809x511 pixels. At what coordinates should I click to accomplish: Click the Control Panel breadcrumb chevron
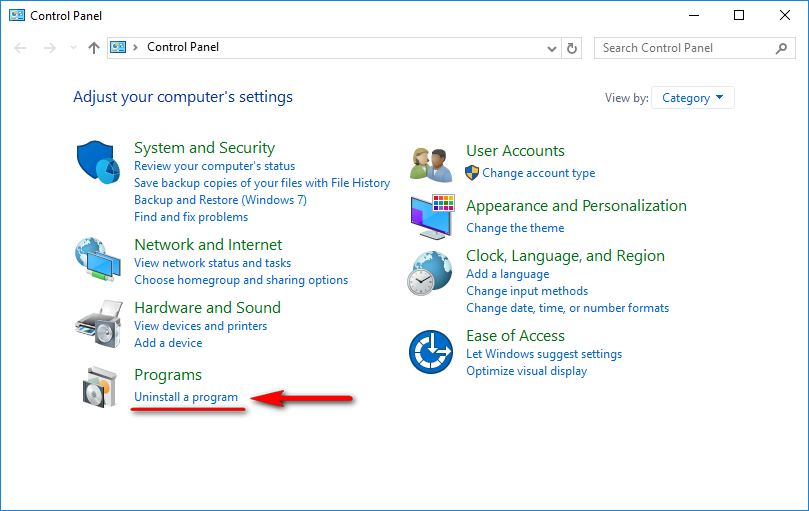pos(136,48)
